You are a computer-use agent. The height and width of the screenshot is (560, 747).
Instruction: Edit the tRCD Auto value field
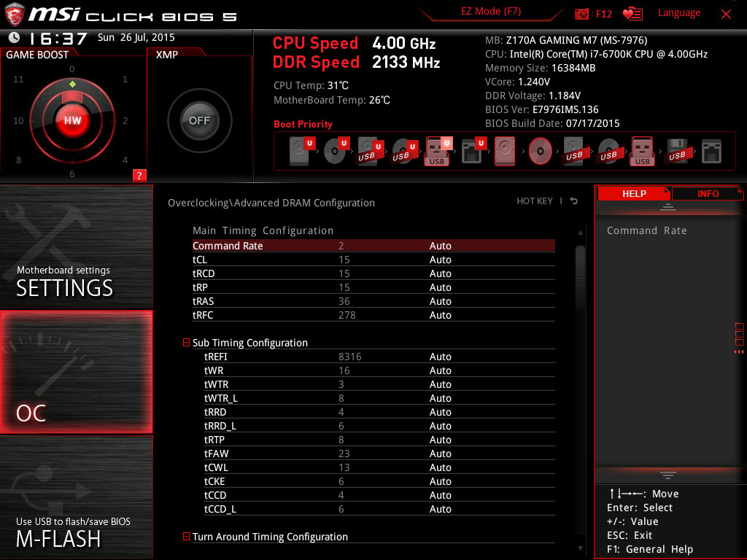(x=440, y=273)
